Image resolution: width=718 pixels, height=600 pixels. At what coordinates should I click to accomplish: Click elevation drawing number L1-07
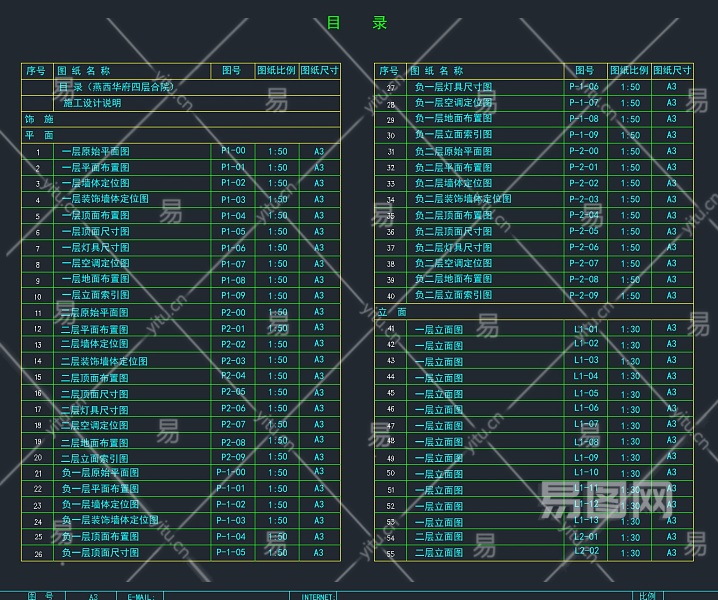[x=586, y=424]
